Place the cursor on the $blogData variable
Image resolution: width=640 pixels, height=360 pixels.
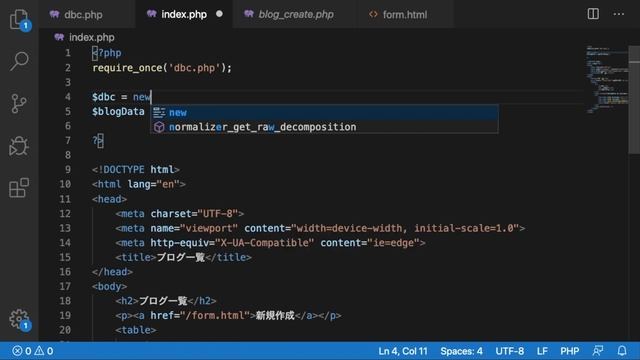click(118, 111)
